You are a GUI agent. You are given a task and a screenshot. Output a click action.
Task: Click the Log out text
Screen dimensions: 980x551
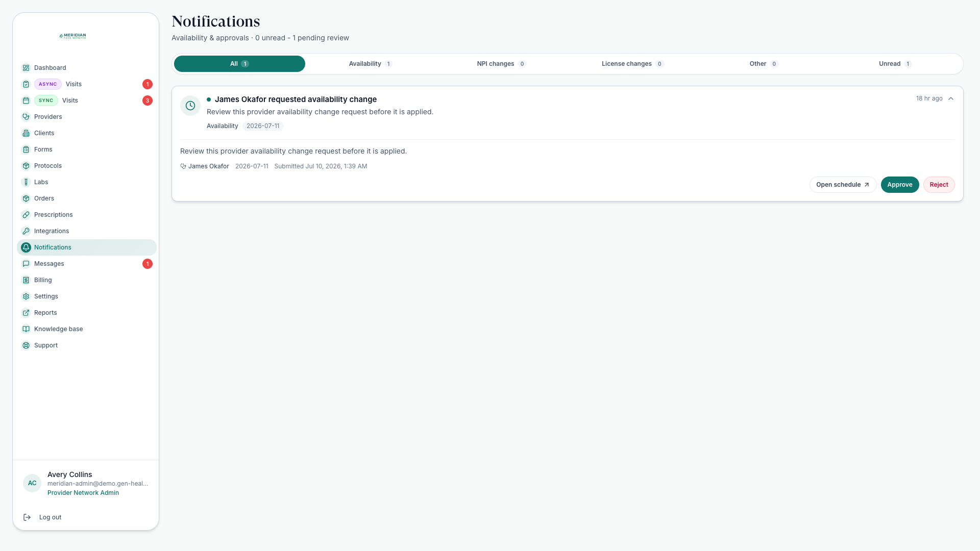(x=50, y=517)
